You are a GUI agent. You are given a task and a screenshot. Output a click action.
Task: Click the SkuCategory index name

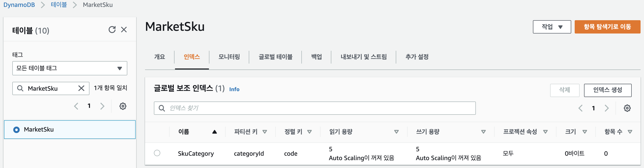pyautogui.click(x=196, y=153)
